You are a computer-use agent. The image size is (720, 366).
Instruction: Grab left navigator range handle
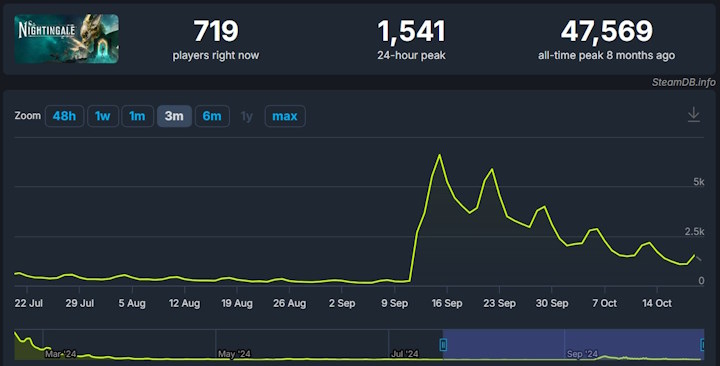443,344
